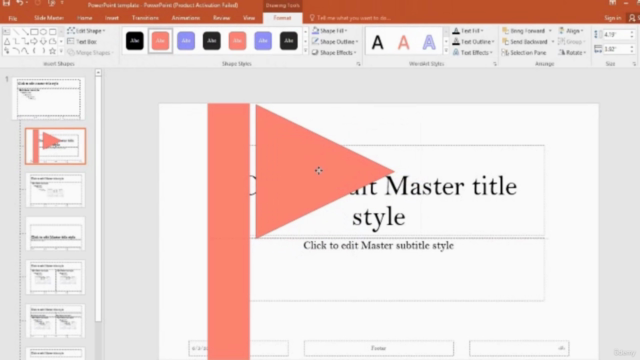This screenshot has height=360, width=640.
Task: Switch to the Home tab
Action: [x=84, y=18]
